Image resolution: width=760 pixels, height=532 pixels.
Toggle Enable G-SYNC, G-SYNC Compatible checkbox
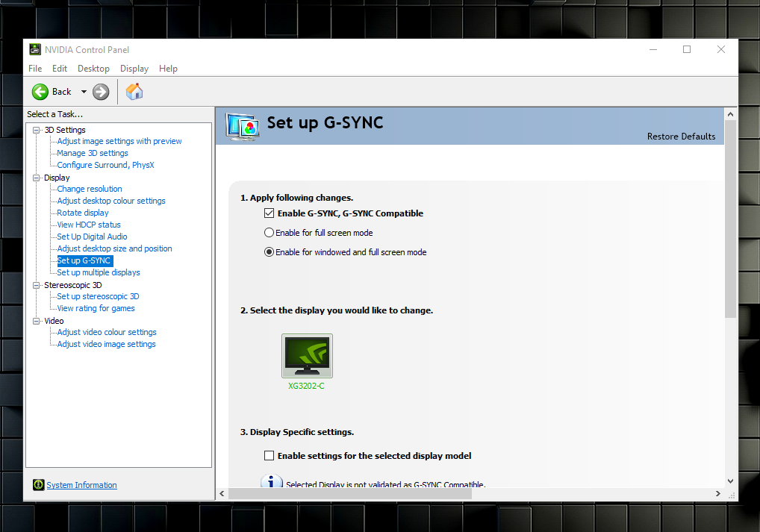coord(269,213)
